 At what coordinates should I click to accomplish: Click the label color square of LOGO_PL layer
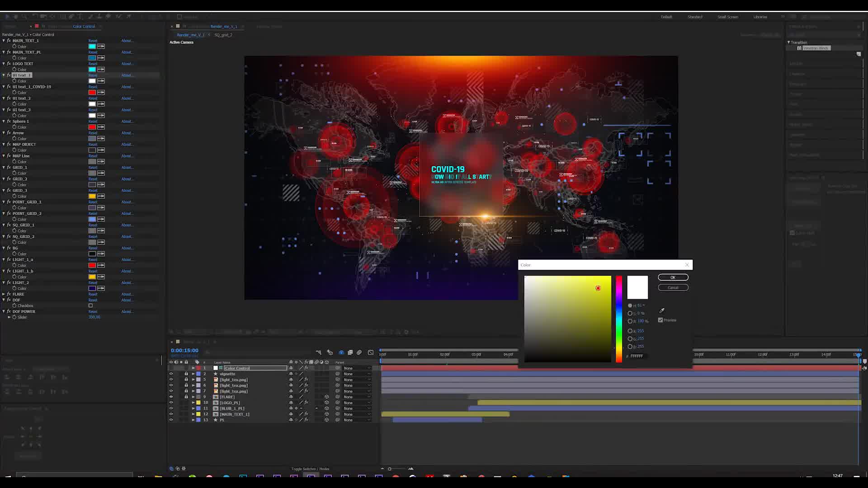[x=198, y=403]
